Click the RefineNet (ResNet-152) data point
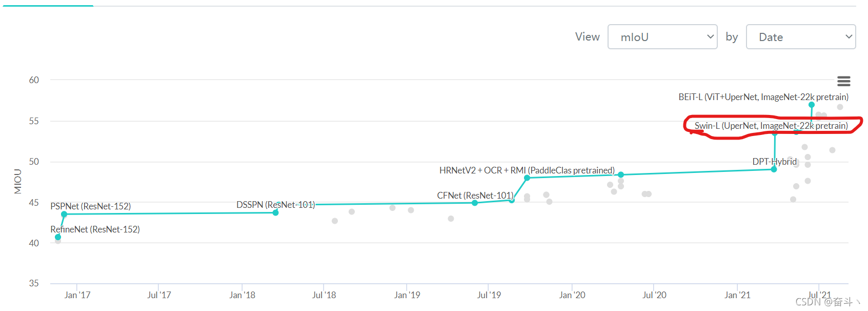 58,237
